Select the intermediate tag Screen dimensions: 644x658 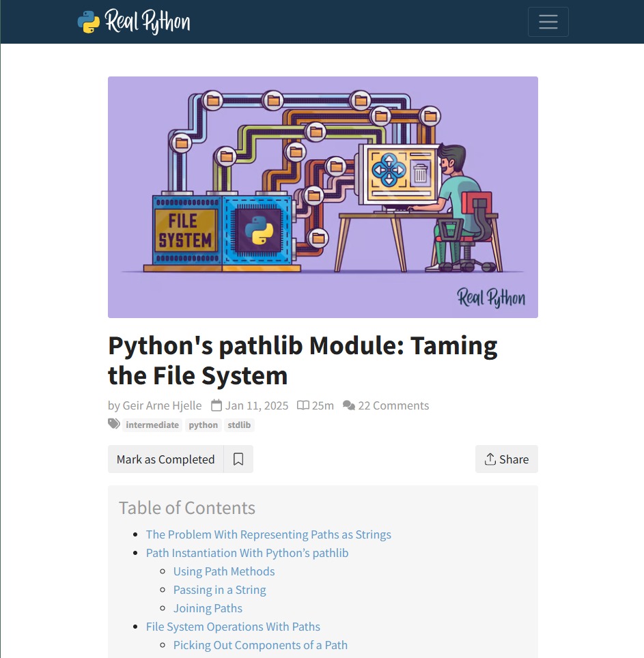point(152,425)
